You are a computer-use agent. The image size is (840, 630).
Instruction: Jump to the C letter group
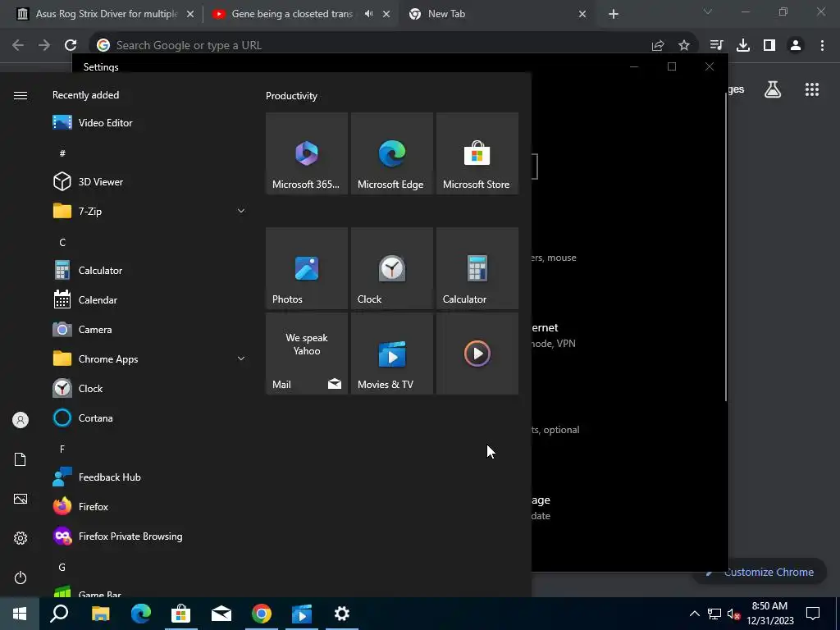(62, 243)
